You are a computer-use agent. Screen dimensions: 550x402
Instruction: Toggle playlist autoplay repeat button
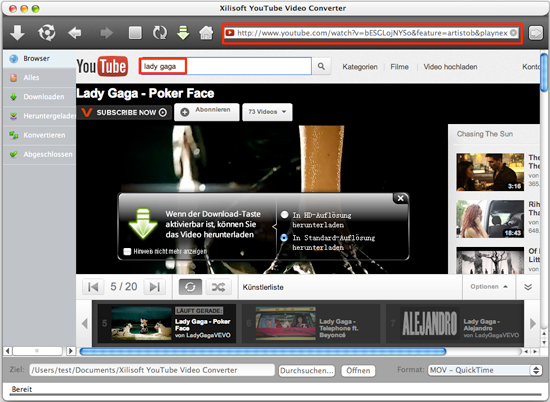[190, 287]
